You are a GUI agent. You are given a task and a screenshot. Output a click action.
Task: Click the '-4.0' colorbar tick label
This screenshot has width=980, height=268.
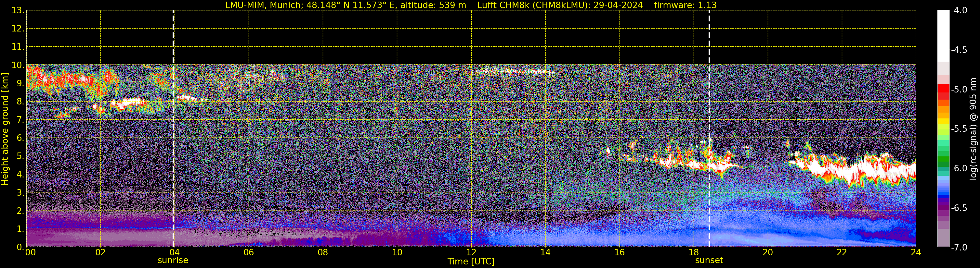click(x=959, y=10)
